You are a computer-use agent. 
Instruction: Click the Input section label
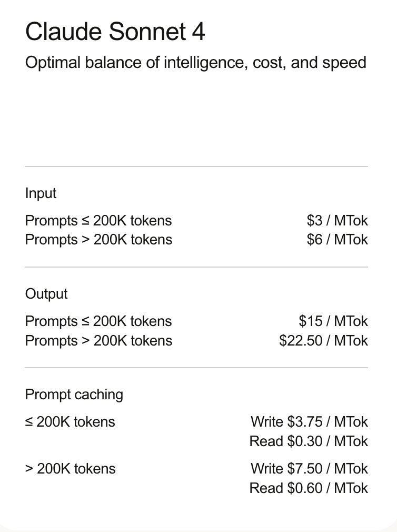point(41,193)
